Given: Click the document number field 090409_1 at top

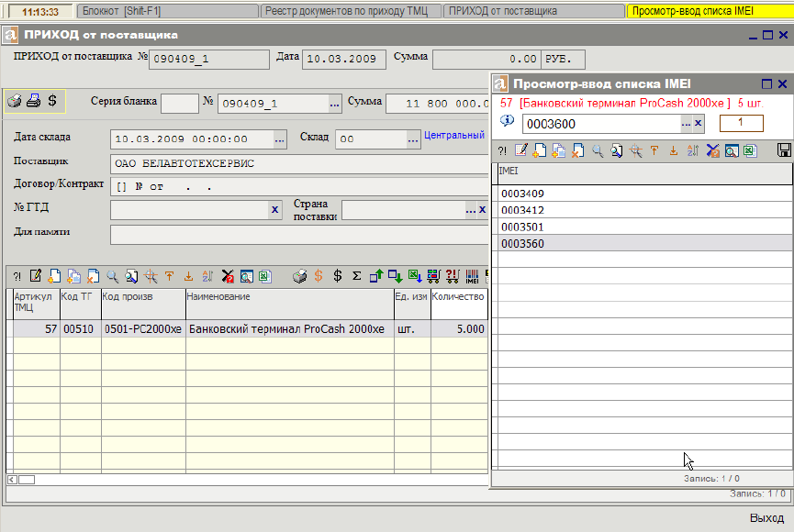Looking at the screenshot, I should pyautogui.click(x=209, y=60).
